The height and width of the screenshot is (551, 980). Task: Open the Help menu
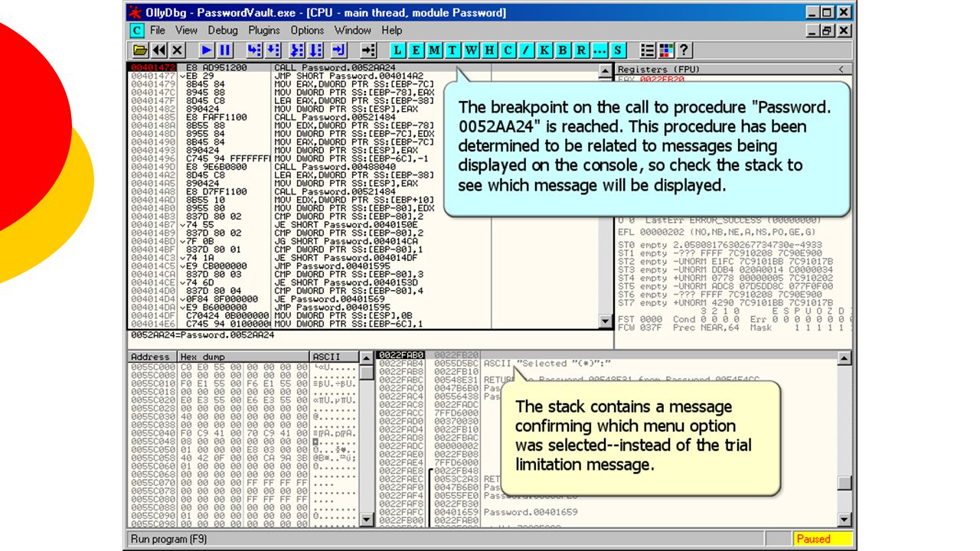pyautogui.click(x=392, y=31)
